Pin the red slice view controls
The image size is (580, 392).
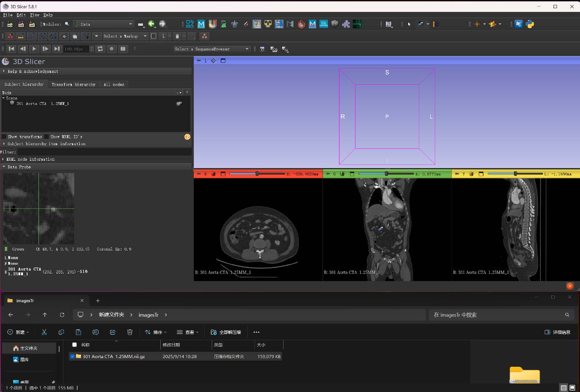click(198, 174)
